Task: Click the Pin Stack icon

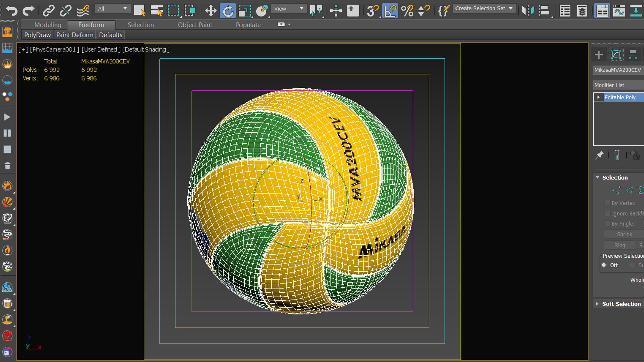Action: [x=599, y=155]
